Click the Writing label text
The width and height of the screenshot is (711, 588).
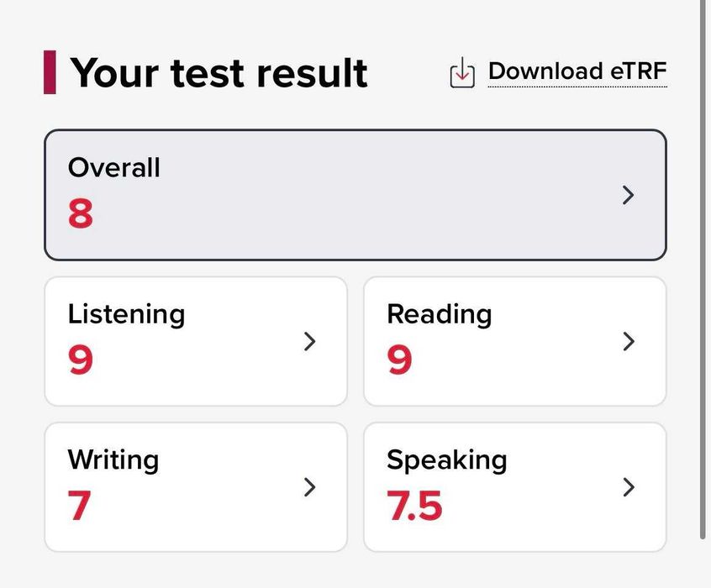pos(113,460)
